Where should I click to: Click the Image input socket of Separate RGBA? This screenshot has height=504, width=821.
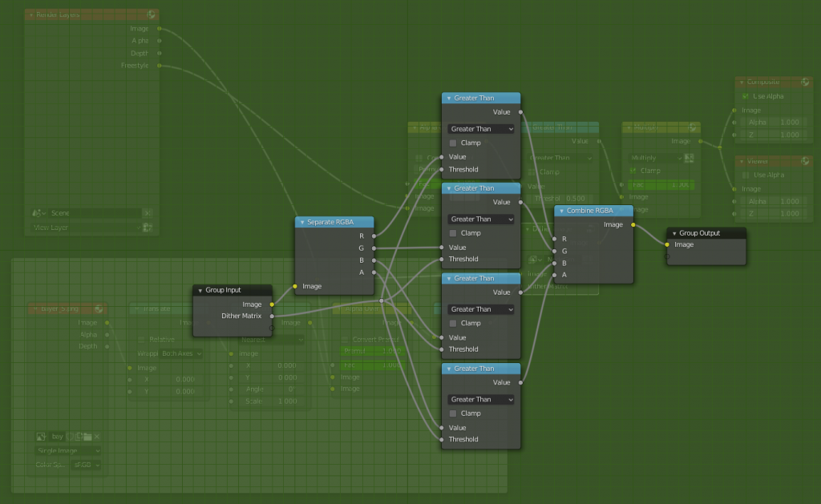click(x=295, y=286)
